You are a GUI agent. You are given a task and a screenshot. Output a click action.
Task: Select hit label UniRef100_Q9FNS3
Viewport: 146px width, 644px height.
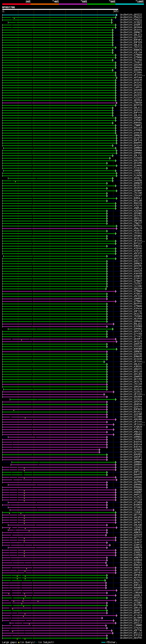click(131, 575)
